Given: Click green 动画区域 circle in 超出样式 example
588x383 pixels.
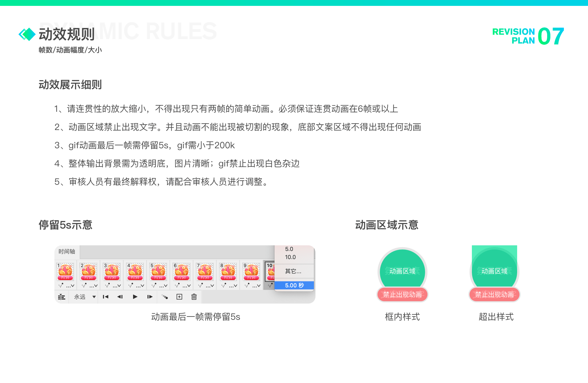Looking at the screenshot, I should click(495, 271).
